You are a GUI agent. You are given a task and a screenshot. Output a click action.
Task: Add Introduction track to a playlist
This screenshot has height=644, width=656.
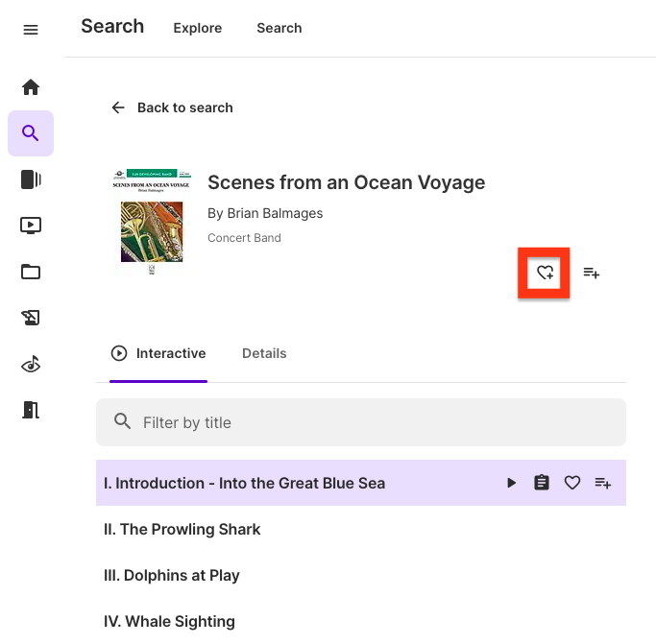click(603, 483)
